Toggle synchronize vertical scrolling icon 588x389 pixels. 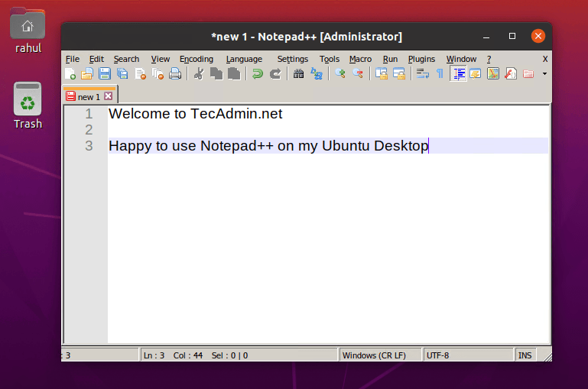pos(382,74)
